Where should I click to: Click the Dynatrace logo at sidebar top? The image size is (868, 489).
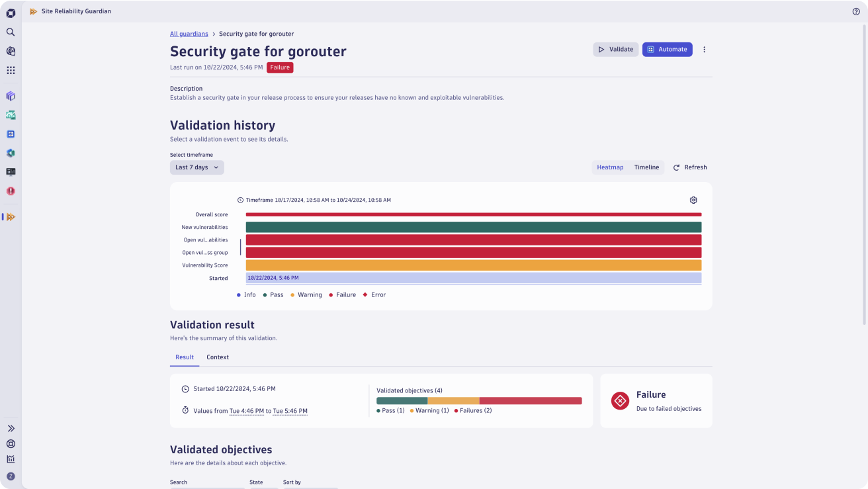[x=11, y=13]
